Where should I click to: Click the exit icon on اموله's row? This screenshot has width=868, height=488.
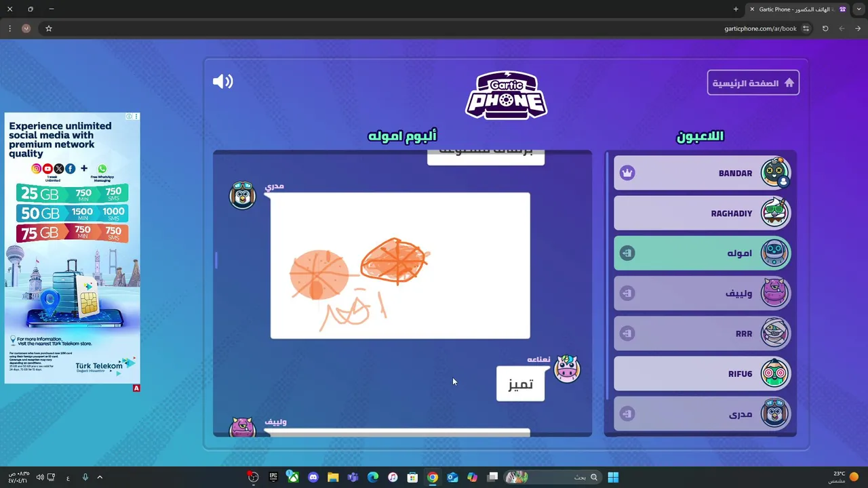627,253
